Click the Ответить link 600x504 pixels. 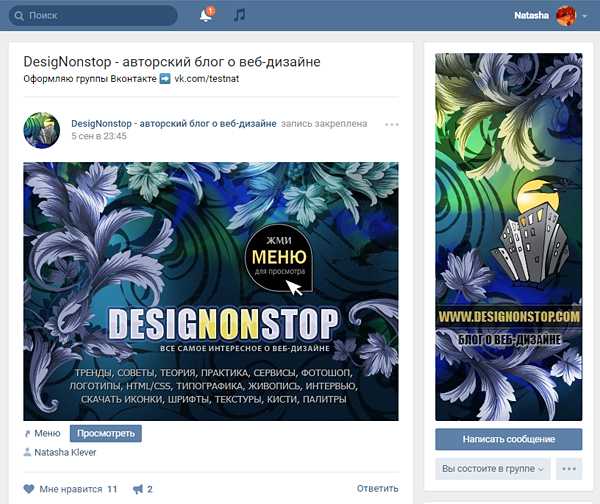click(x=377, y=488)
